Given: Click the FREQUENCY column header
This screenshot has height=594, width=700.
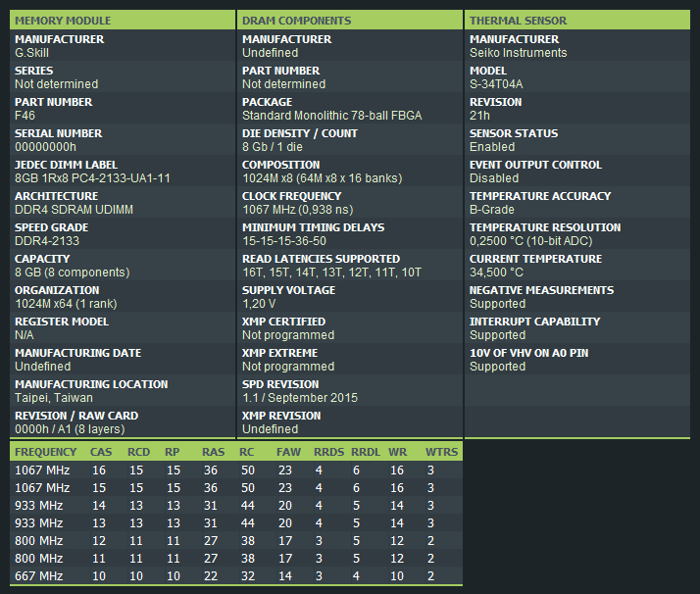Looking at the screenshot, I should (x=45, y=452).
